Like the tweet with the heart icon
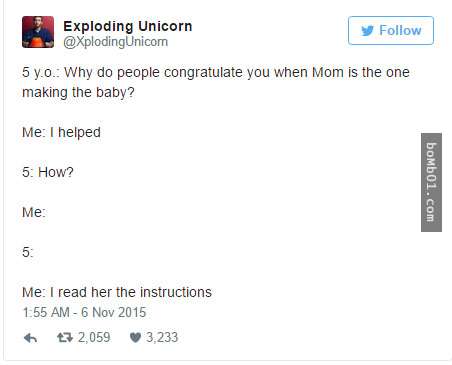Image resolution: width=452 pixels, height=365 pixels. [x=135, y=338]
